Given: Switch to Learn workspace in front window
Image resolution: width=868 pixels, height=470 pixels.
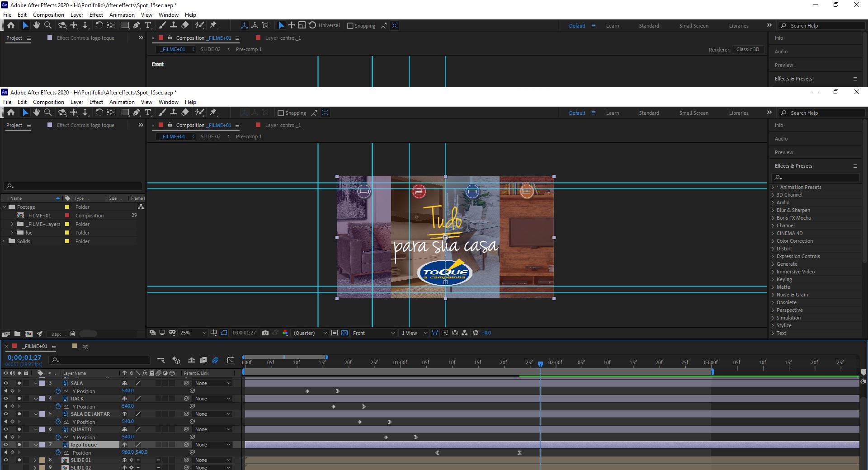Looking at the screenshot, I should [613, 113].
